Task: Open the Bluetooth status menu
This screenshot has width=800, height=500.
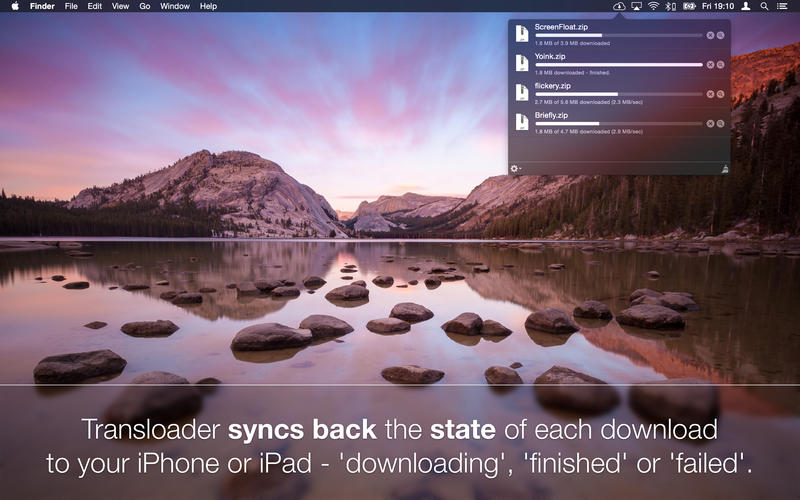Action: click(671, 6)
